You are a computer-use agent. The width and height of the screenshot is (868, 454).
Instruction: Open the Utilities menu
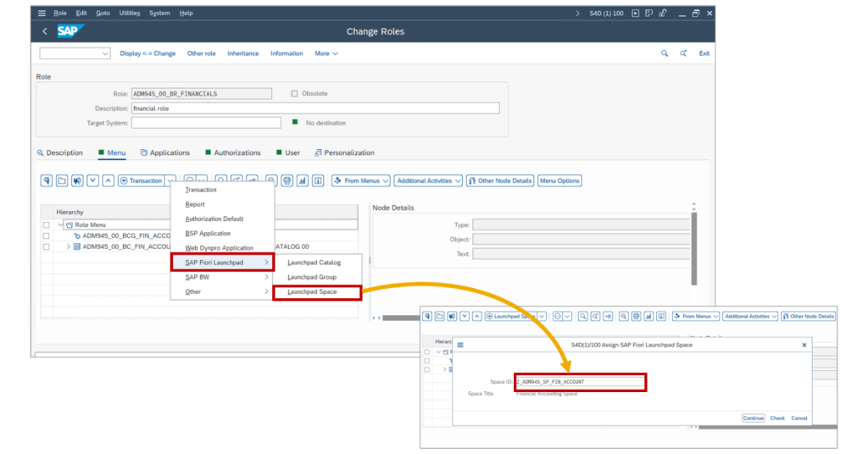pos(130,14)
